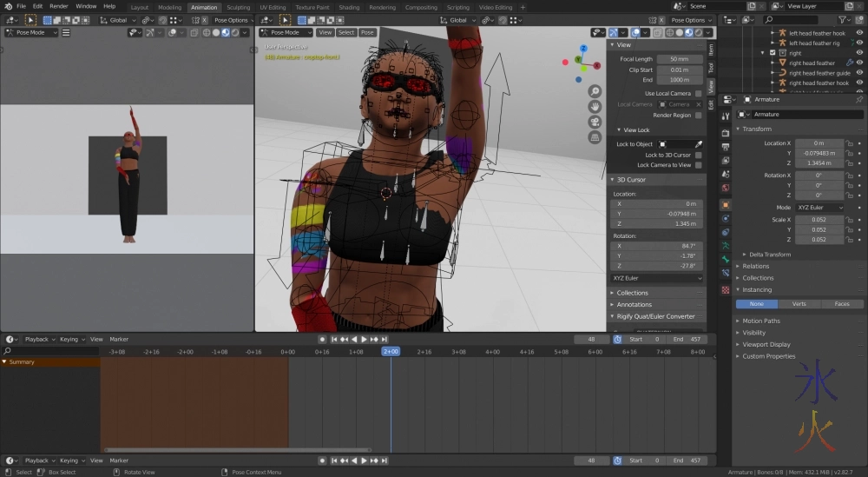
Task: Switch to the Sculpting workspace tab
Action: coord(238,7)
